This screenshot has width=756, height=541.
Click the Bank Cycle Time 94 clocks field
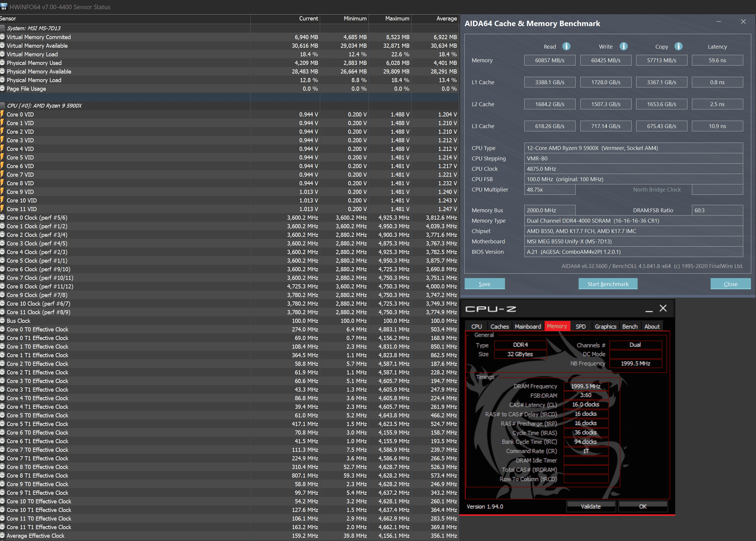pyautogui.click(x=586, y=442)
